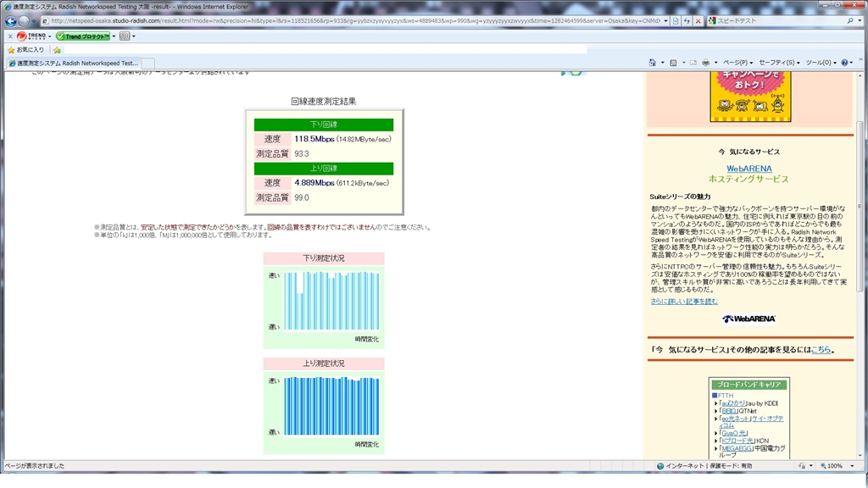
Task: Click the browser Back arrow button
Action: [x=11, y=21]
